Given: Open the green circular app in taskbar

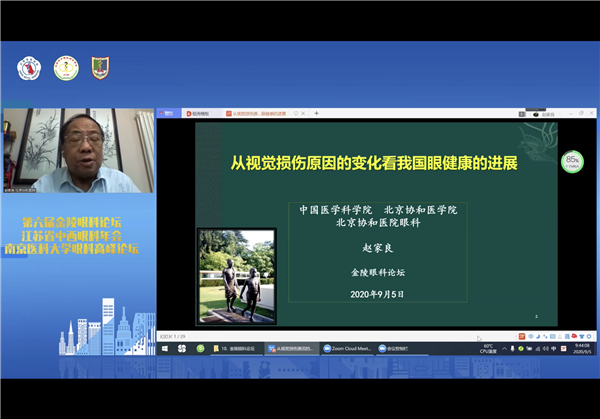Looking at the screenshot, I should (200, 349).
